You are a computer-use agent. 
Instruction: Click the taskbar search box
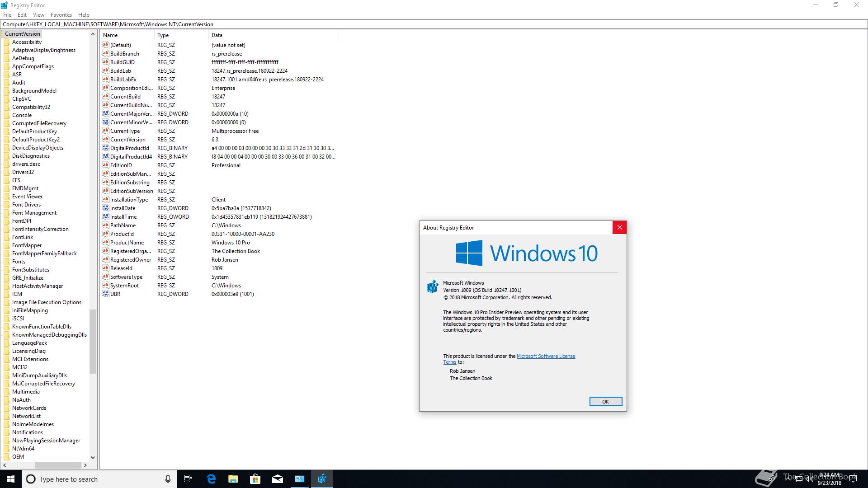click(x=99, y=479)
